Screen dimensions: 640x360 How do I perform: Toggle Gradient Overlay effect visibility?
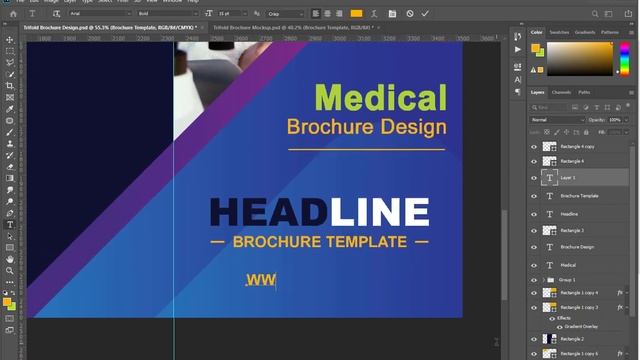pos(560,327)
